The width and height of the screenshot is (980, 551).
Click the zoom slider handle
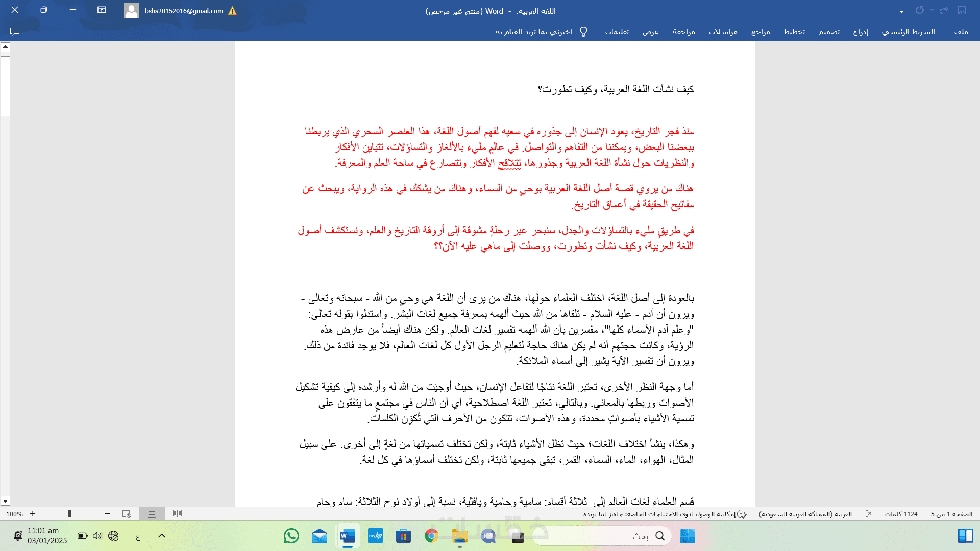coord(70,514)
